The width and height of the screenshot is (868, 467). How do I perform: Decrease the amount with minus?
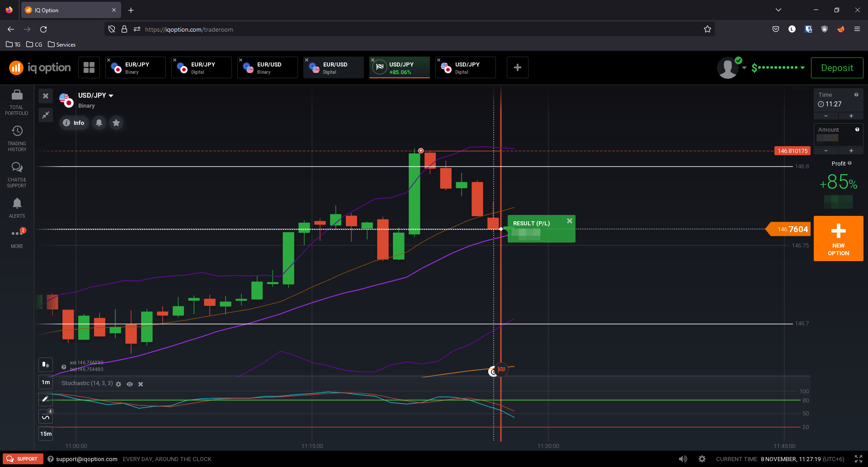[826, 151]
